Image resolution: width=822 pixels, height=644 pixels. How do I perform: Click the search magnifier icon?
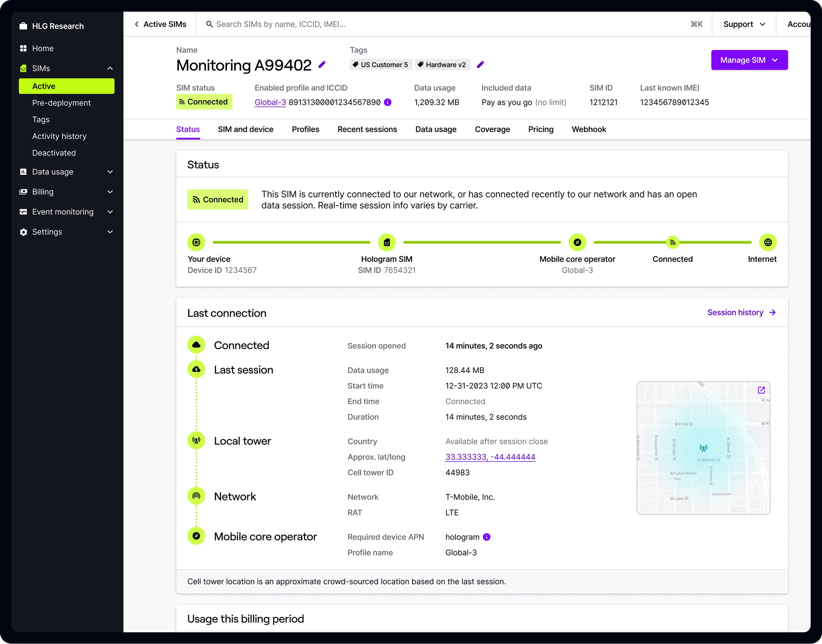click(209, 24)
